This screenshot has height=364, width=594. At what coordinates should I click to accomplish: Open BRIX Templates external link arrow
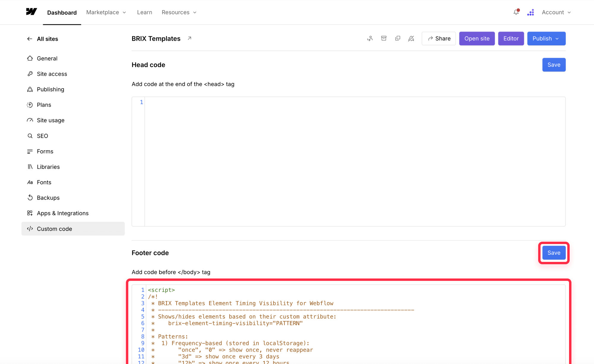pyautogui.click(x=189, y=38)
